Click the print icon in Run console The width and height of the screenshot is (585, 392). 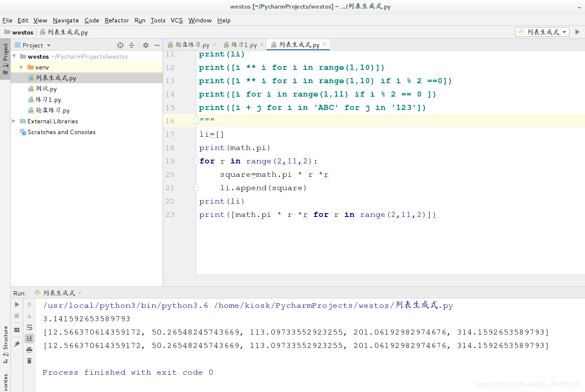tap(29, 350)
